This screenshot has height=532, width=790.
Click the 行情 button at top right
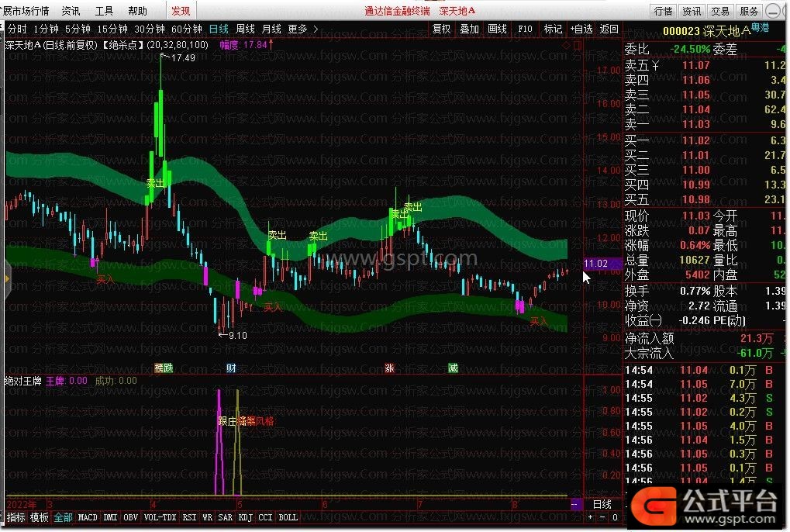coord(663,11)
